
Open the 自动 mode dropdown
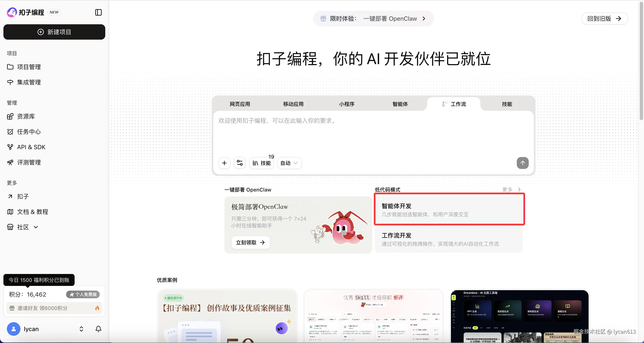(x=289, y=163)
